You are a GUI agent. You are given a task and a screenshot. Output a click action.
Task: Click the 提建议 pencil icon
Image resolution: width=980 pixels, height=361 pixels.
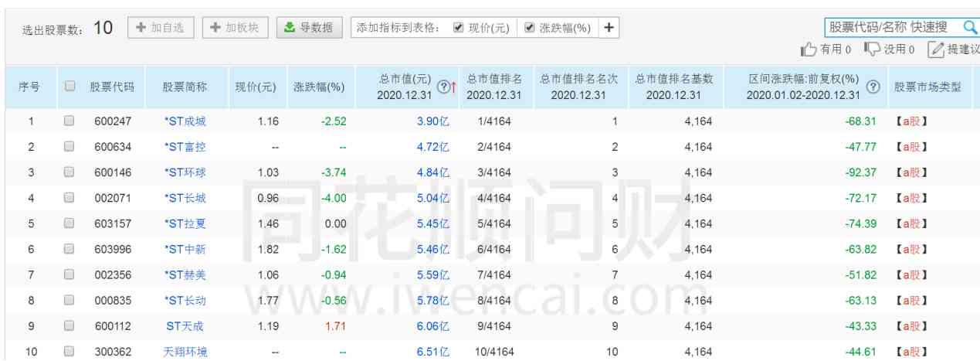pyautogui.click(x=936, y=49)
